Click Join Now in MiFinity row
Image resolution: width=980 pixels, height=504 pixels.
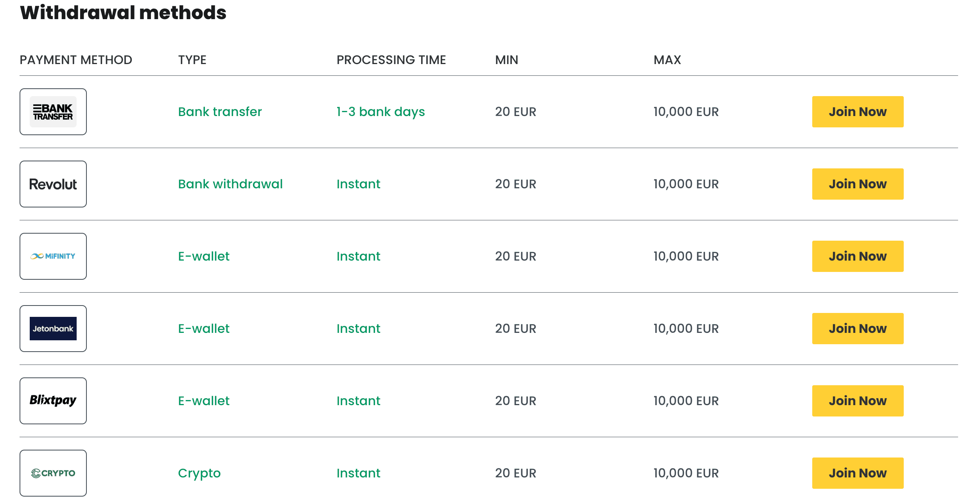[x=858, y=256]
